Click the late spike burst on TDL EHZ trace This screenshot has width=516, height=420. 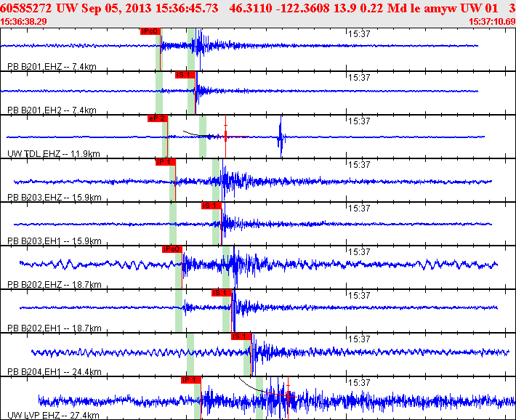coord(281,137)
